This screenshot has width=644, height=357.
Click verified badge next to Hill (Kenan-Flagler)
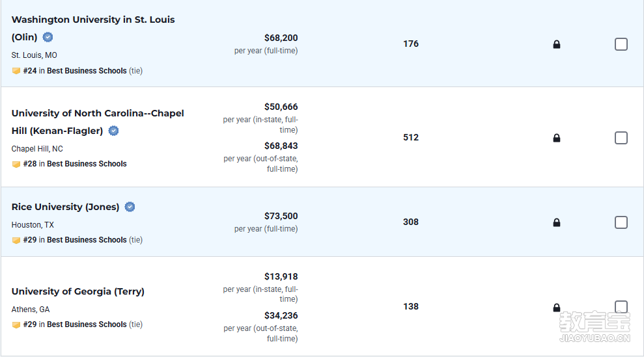tap(113, 131)
